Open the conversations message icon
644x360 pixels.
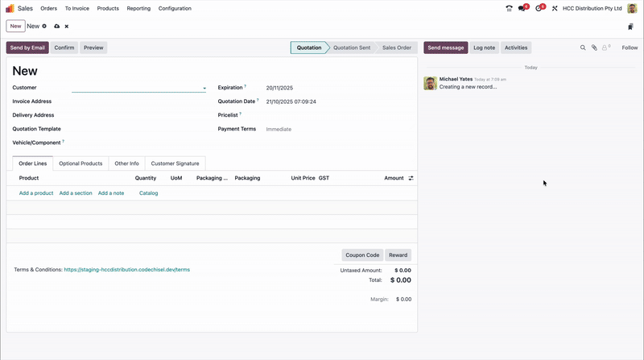(522, 8)
